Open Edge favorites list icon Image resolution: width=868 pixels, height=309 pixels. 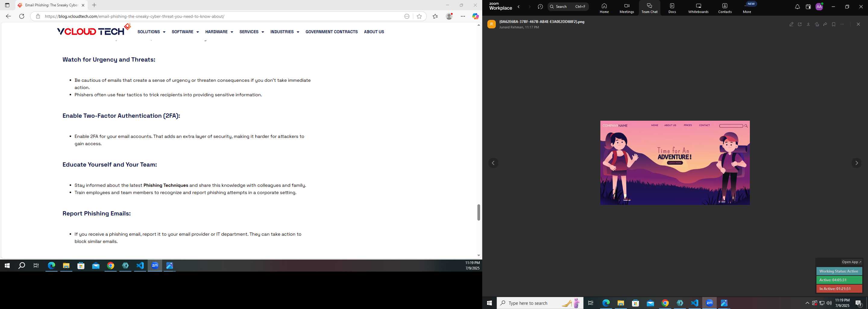tap(435, 16)
